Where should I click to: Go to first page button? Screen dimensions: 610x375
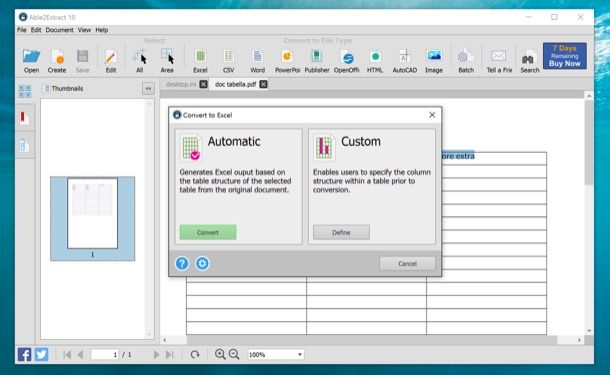[67, 354]
